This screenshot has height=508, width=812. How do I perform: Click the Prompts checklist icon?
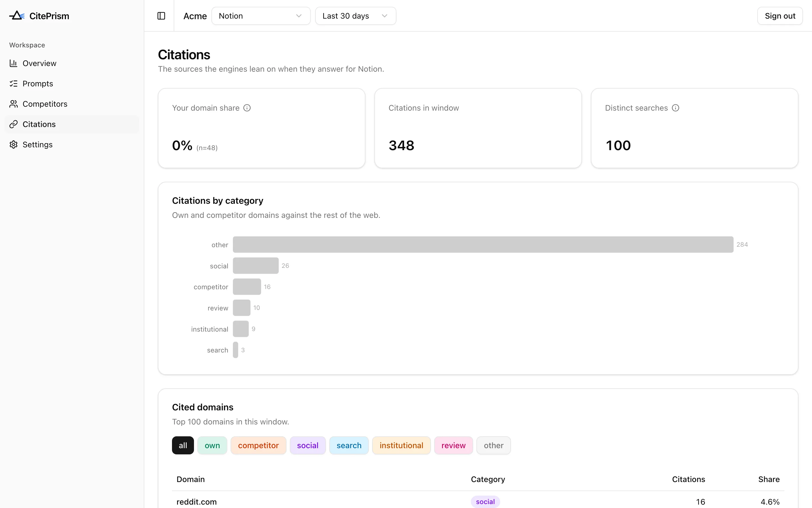(14, 84)
